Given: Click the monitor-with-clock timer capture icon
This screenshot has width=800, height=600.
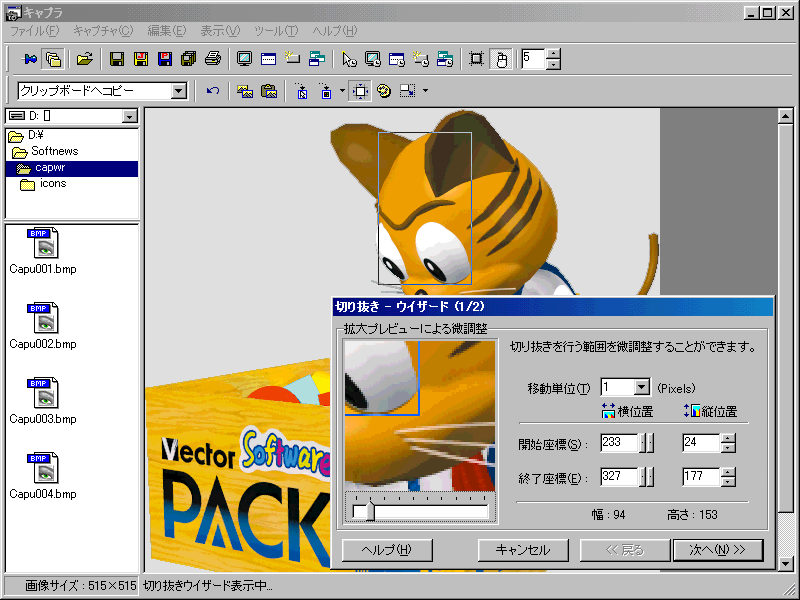Looking at the screenshot, I should [x=373, y=59].
